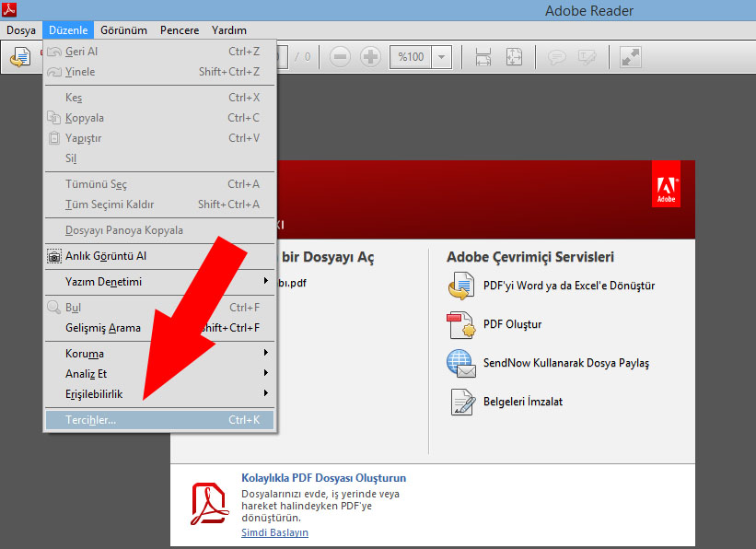Click the Adobe Çevrimiçi Servisleri heading

point(530,257)
